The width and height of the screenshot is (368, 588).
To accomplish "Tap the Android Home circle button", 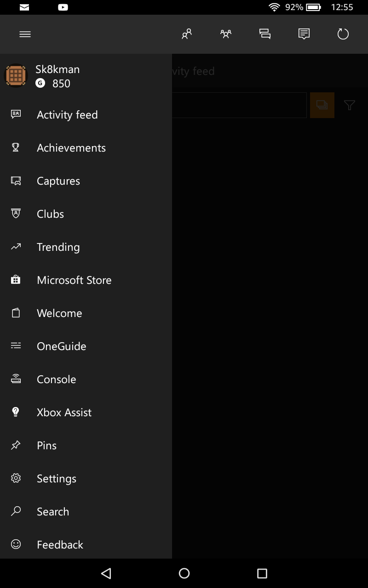I will pyautogui.click(x=184, y=573).
